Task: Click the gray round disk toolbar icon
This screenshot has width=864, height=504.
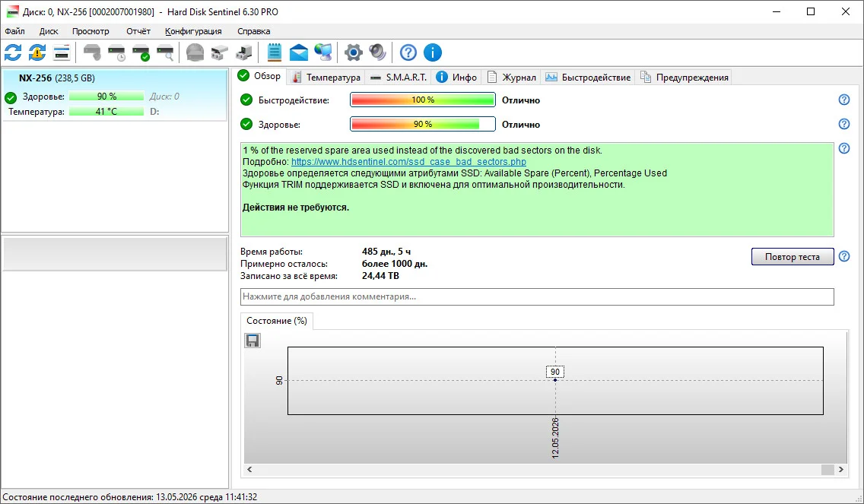Action: coord(195,53)
